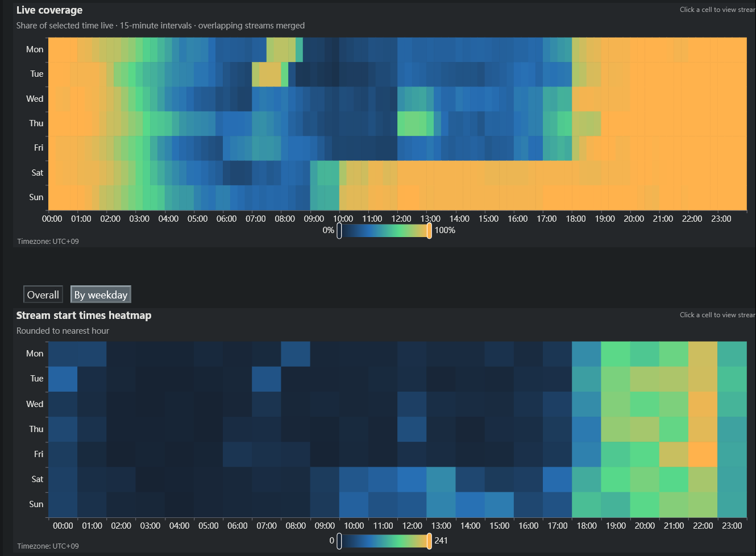Select Sunday 18:00 cell in start times heatmap
This screenshot has width=756, height=556.
point(587,504)
